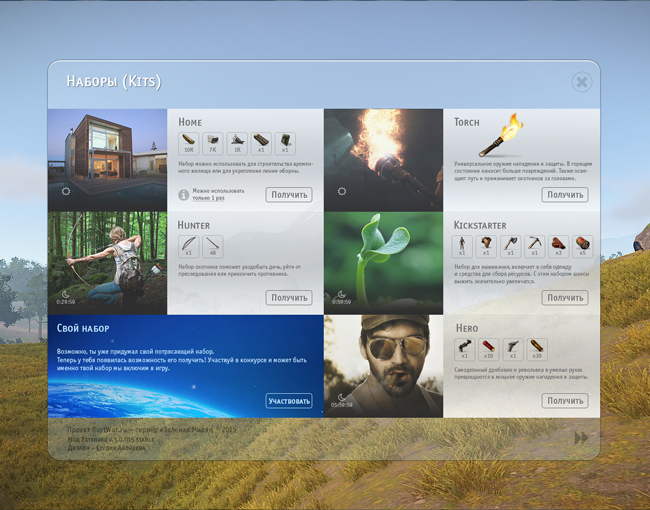Click the 'только 1 раз' underlined text
This screenshot has width=650, height=510.
coord(209,198)
